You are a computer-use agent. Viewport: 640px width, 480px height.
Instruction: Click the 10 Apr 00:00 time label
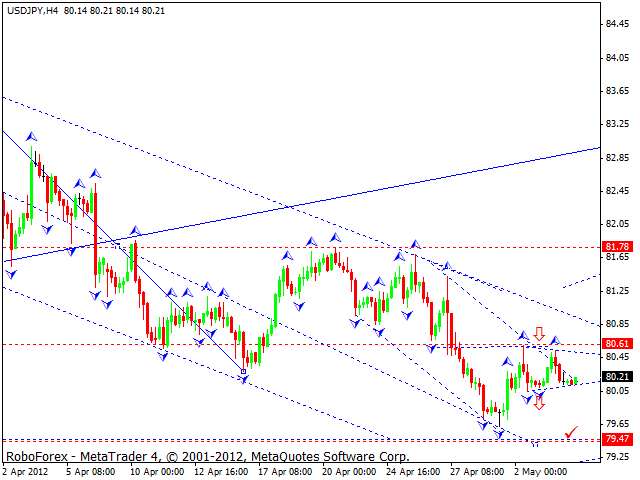point(157,472)
